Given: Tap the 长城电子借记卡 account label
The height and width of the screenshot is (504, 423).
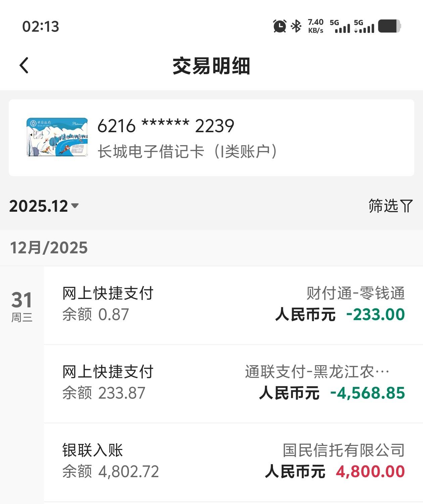Looking at the screenshot, I should [187, 152].
